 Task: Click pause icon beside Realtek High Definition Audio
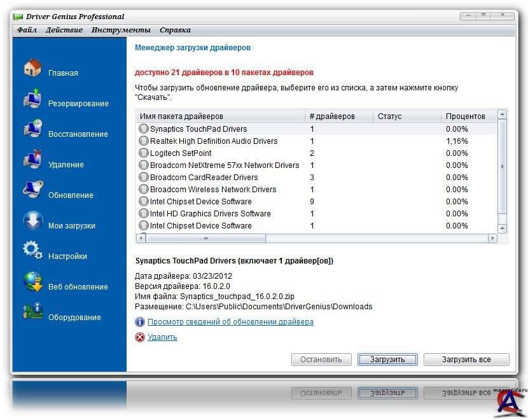coord(144,141)
